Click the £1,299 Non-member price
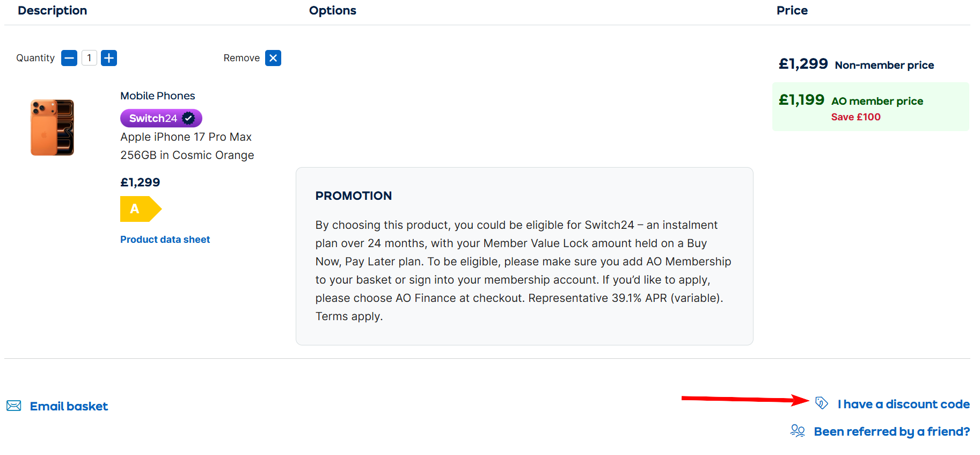This screenshot has height=455, width=980. point(803,64)
